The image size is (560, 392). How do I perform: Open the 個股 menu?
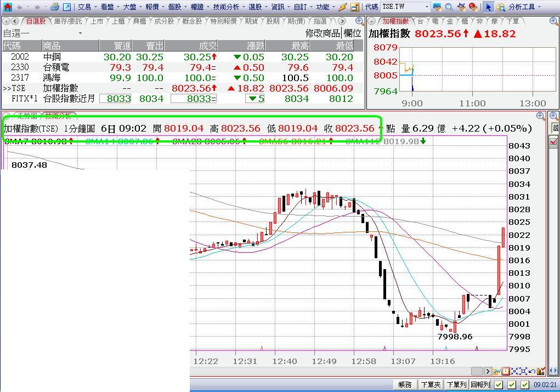tap(177, 7)
